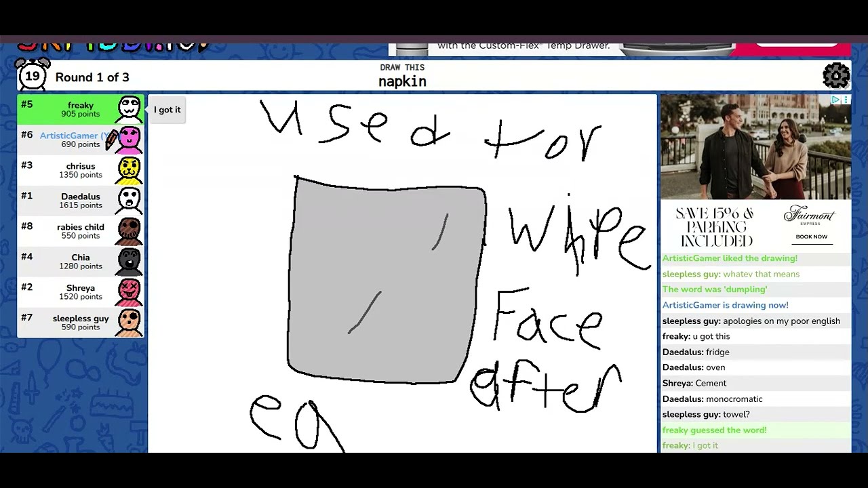Click chrisus's yellow avatar
The width and height of the screenshot is (868, 488).
[x=129, y=169]
